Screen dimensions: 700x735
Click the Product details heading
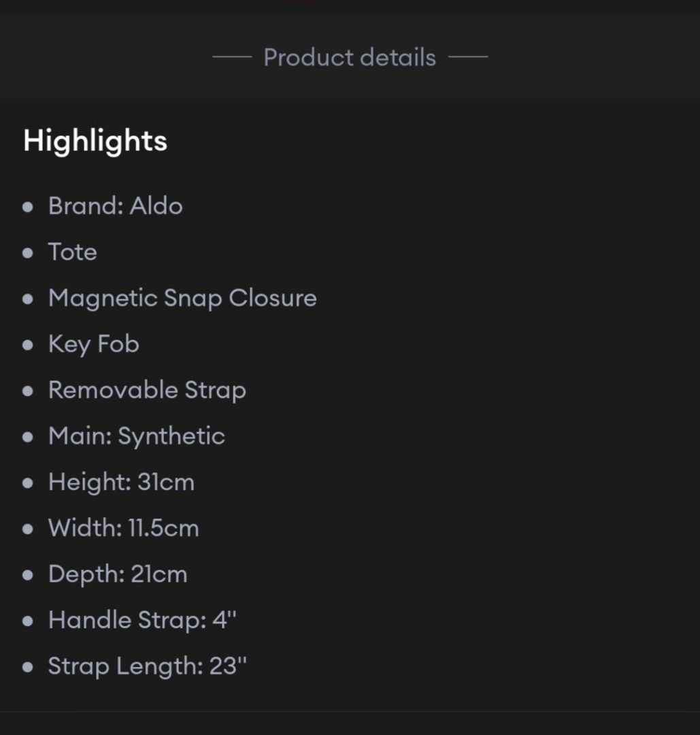tap(350, 58)
